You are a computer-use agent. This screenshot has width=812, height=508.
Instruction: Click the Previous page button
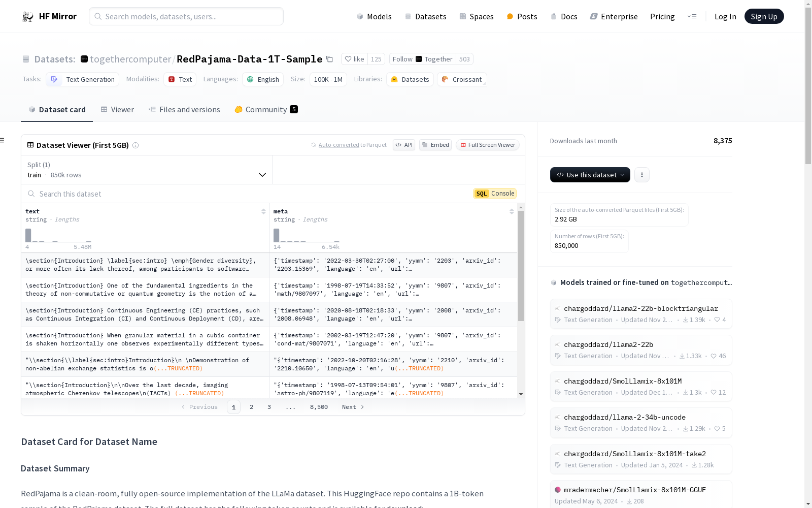point(199,407)
